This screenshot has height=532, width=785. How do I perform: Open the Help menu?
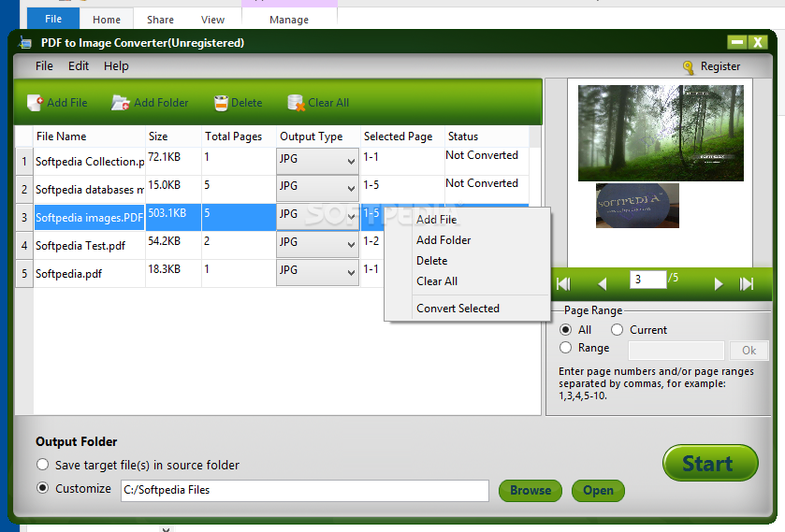click(116, 66)
